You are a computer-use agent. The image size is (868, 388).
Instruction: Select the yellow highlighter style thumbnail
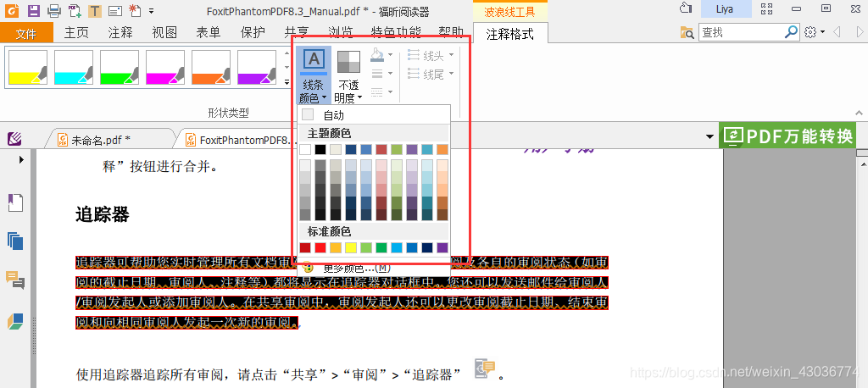[x=28, y=68]
